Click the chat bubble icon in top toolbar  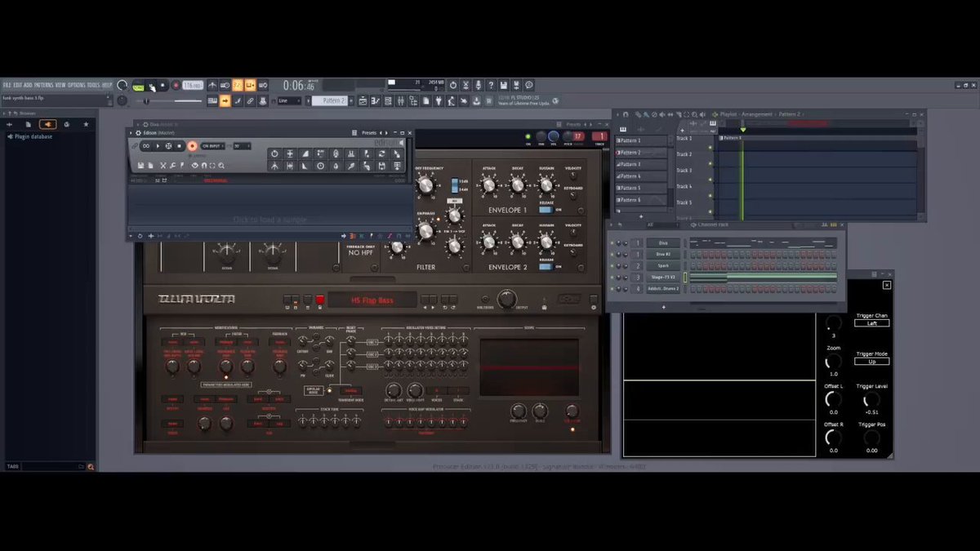(529, 85)
